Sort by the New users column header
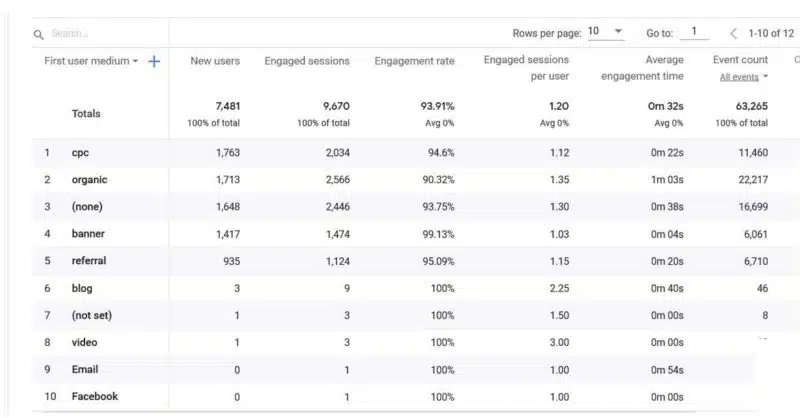Viewport: 800px width, 418px height. (215, 61)
